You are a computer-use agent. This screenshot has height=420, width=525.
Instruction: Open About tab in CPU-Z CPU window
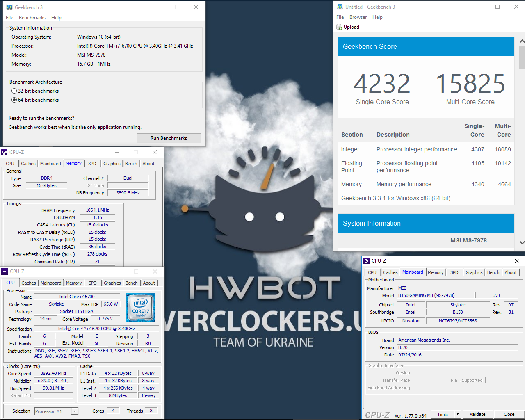[149, 283]
